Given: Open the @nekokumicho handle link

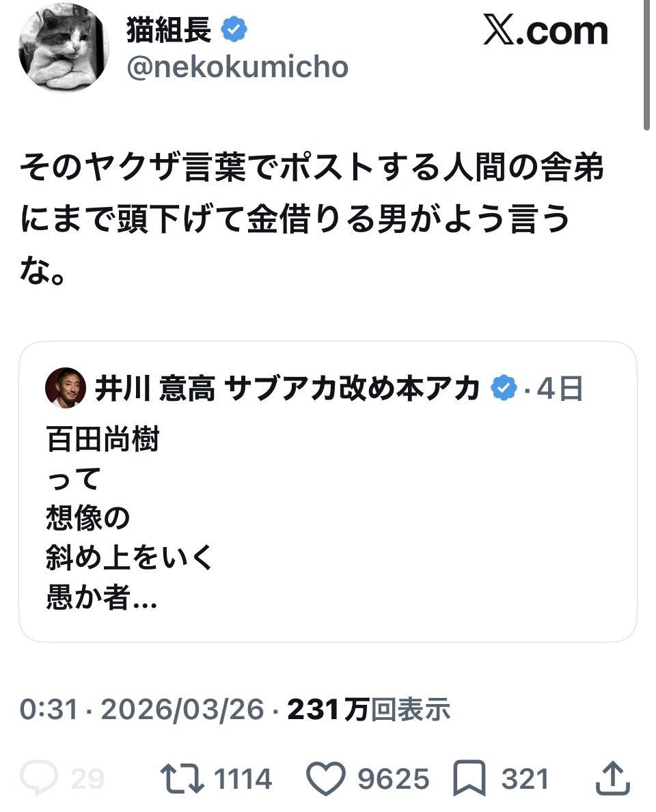Looking at the screenshot, I should tap(237, 67).
